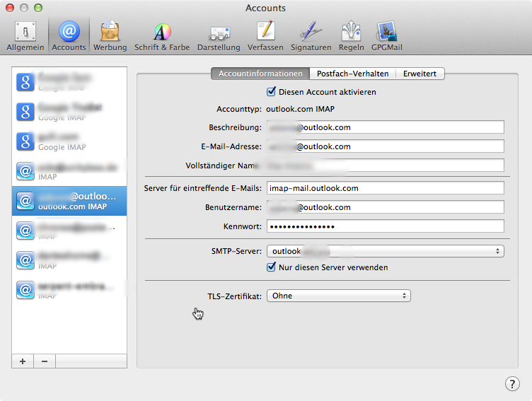Switch to the Postfach-Verhalten tab

(x=352, y=74)
